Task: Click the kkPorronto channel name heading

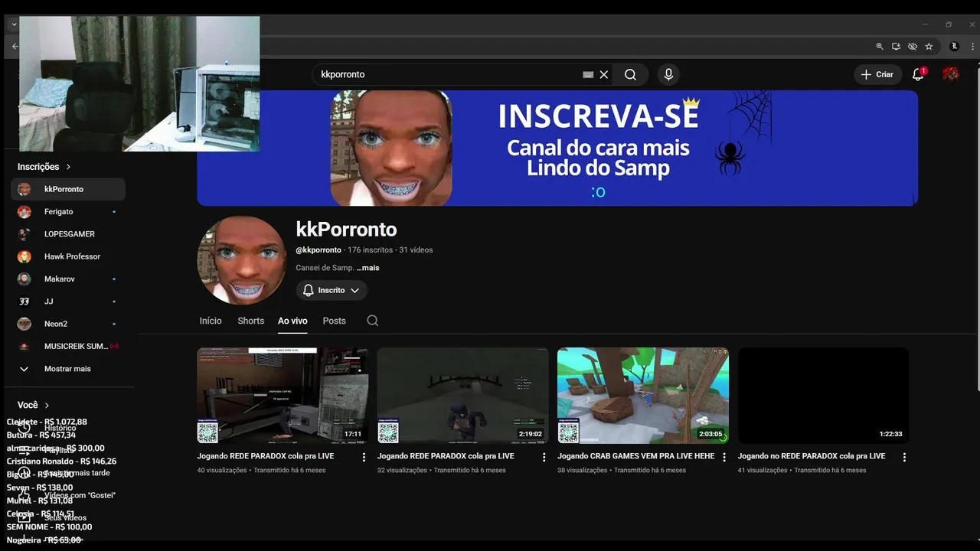Action: pos(346,230)
